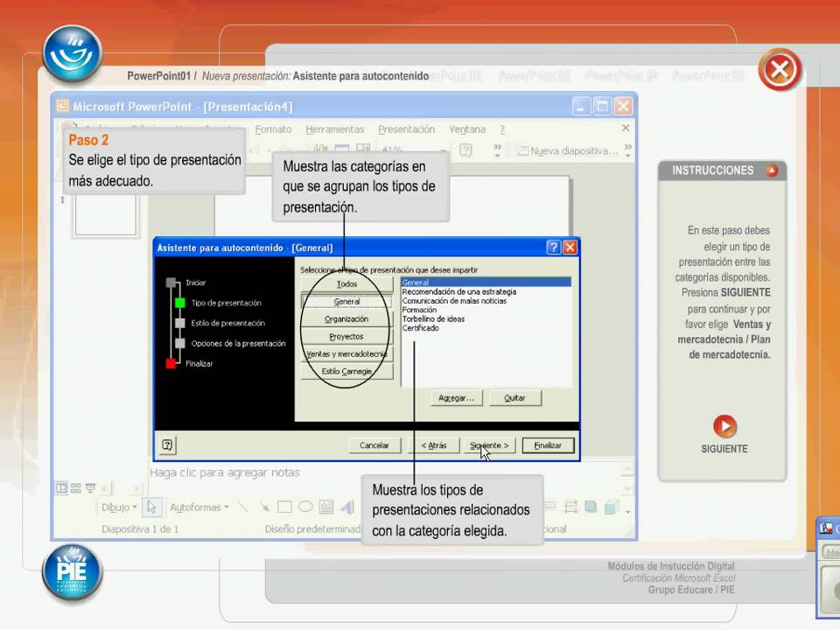
Task: Select the Organización category button
Action: tap(346, 318)
